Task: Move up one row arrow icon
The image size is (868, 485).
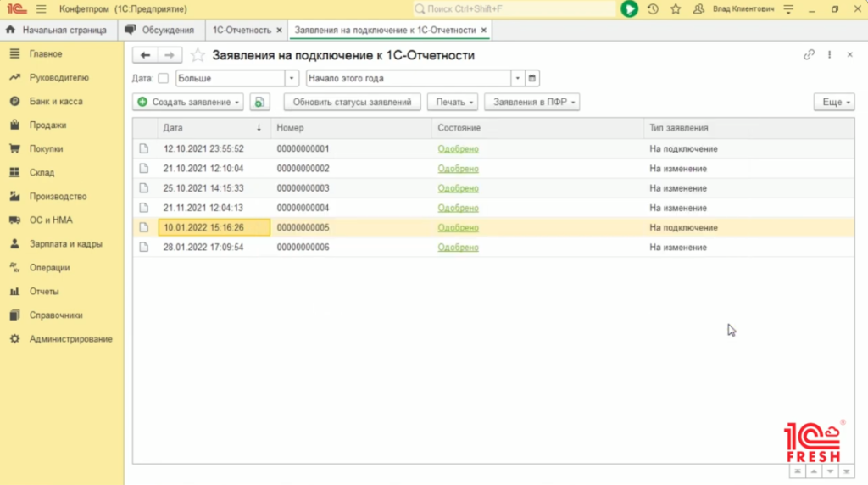Action: click(814, 471)
